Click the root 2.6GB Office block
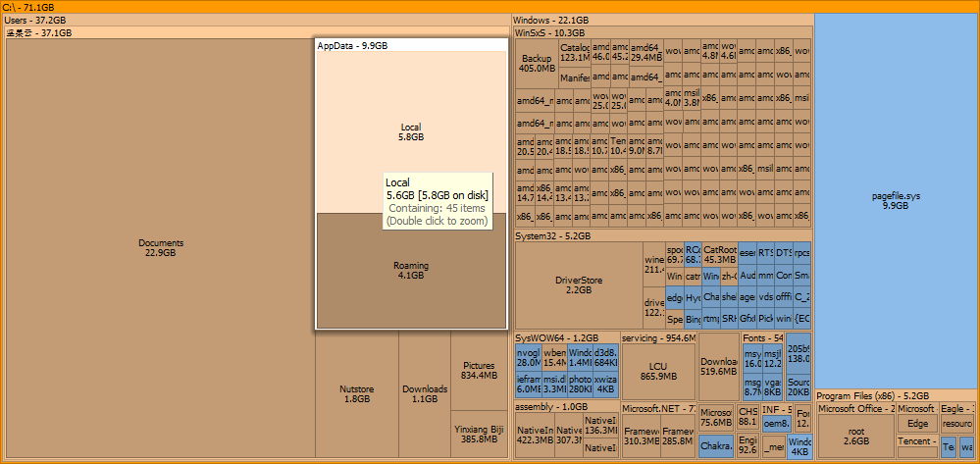 click(855, 436)
